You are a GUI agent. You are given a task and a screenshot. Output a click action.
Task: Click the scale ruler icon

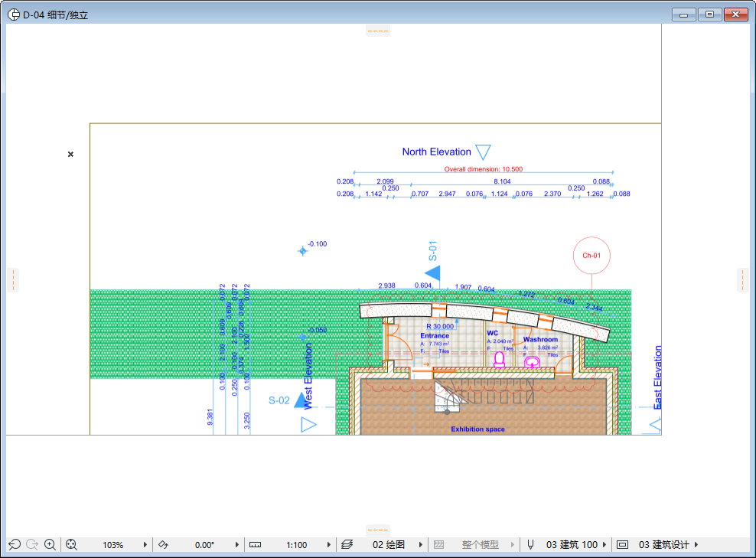(x=256, y=544)
